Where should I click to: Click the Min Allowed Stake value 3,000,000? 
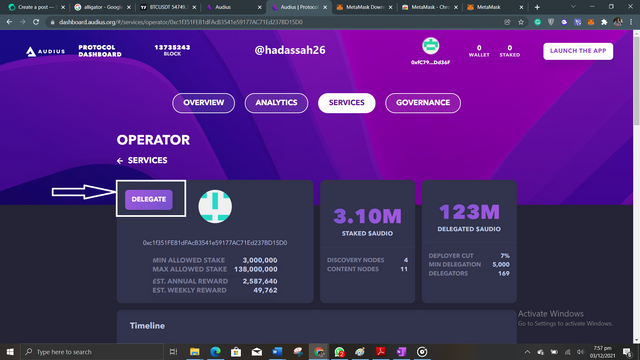[260, 260]
